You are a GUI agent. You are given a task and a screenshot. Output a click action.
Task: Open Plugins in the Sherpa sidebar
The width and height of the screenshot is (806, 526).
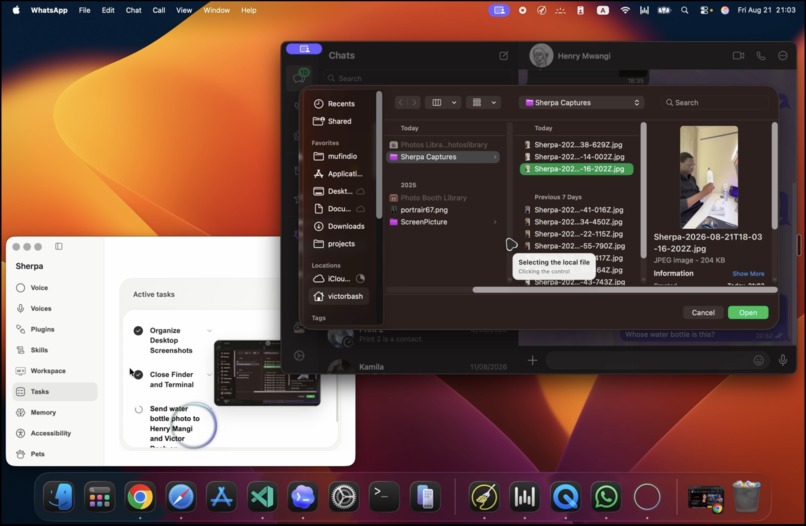(x=54, y=329)
